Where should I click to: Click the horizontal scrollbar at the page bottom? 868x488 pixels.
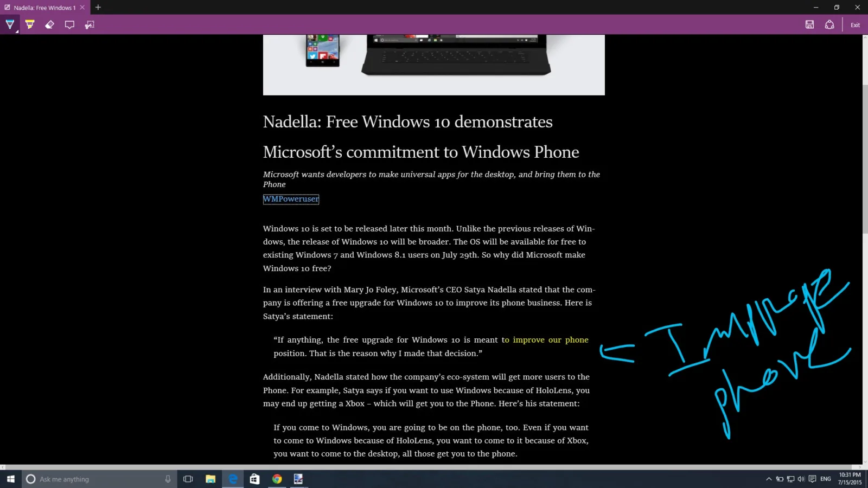pos(431,467)
